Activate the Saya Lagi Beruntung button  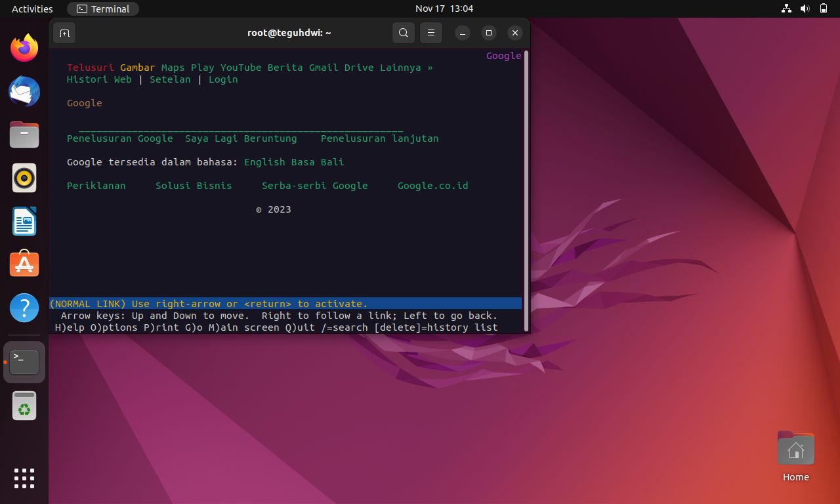tap(241, 138)
